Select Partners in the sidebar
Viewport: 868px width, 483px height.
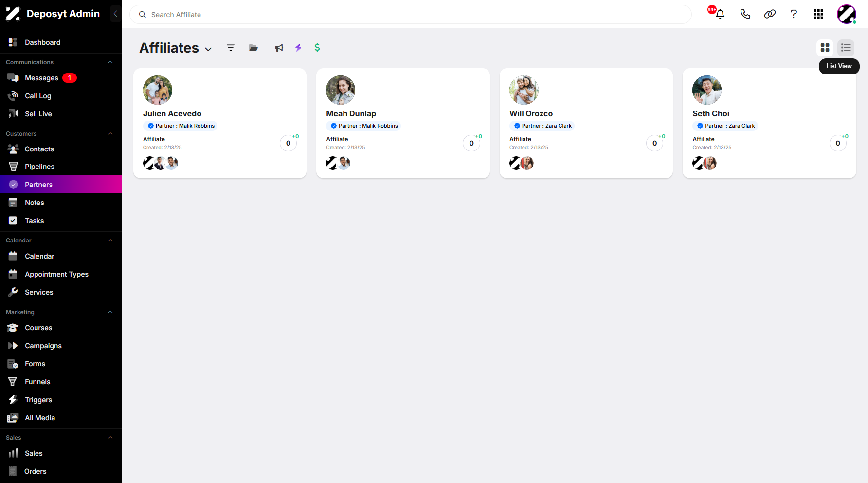(x=61, y=185)
